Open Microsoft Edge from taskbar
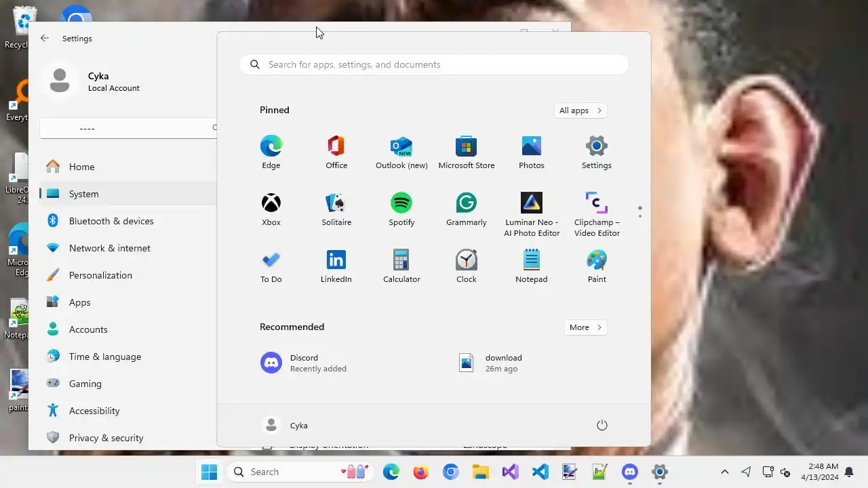 pyautogui.click(x=391, y=472)
